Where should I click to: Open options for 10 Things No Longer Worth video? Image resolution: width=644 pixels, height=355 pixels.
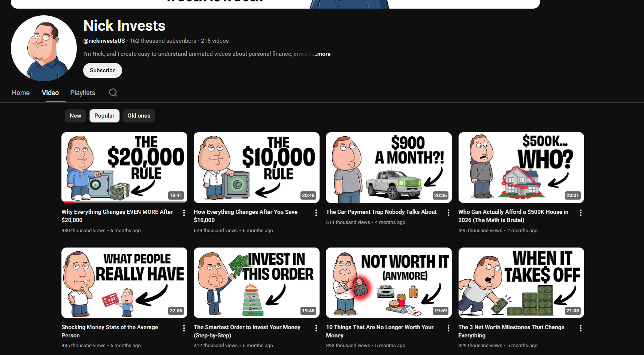(448, 328)
